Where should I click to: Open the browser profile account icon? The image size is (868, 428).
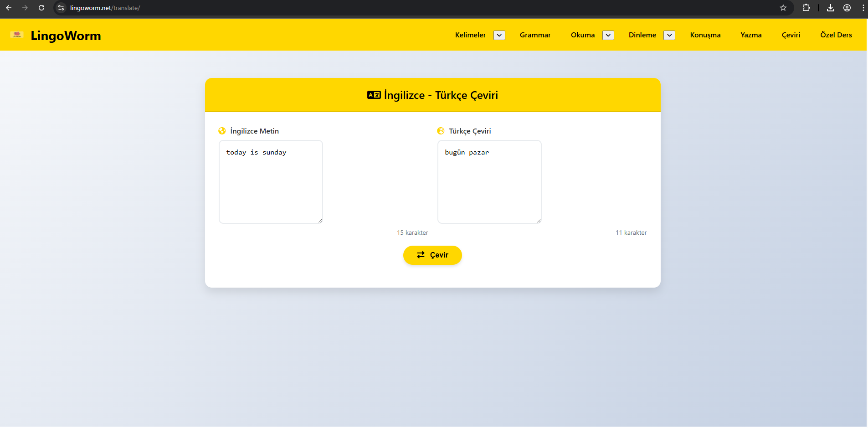(847, 8)
